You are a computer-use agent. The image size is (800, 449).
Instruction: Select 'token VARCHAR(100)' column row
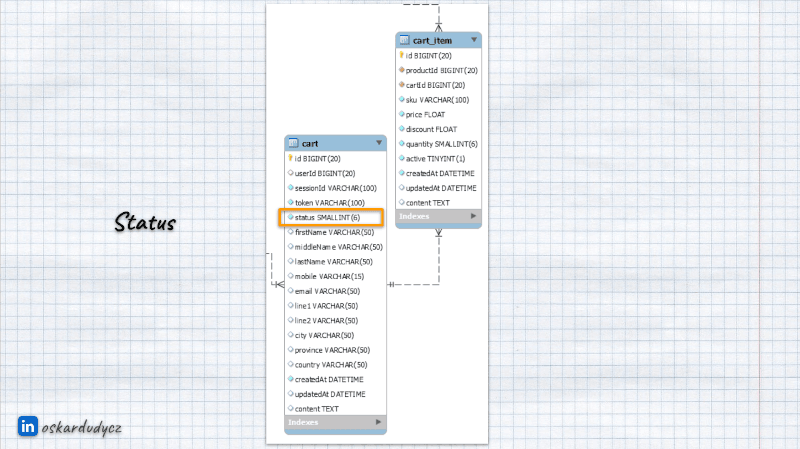tap(335, 203)
